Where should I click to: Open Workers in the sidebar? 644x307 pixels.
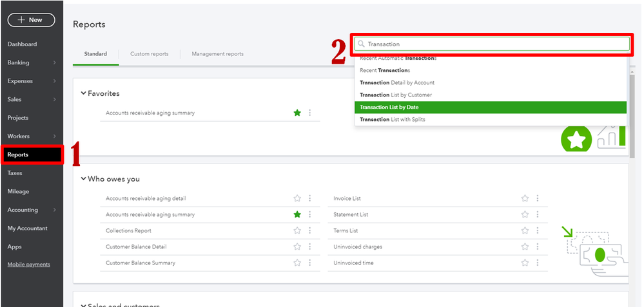(19, 136)
